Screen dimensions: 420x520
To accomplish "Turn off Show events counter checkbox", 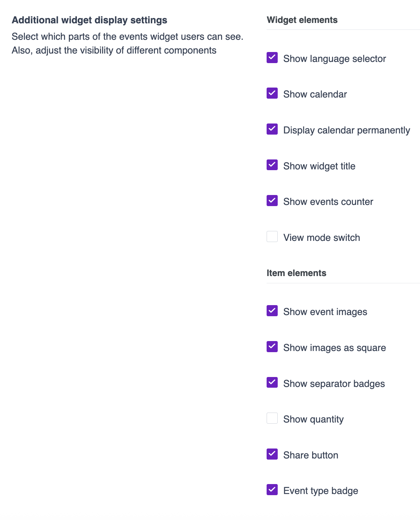I will [x=272, y=201].
